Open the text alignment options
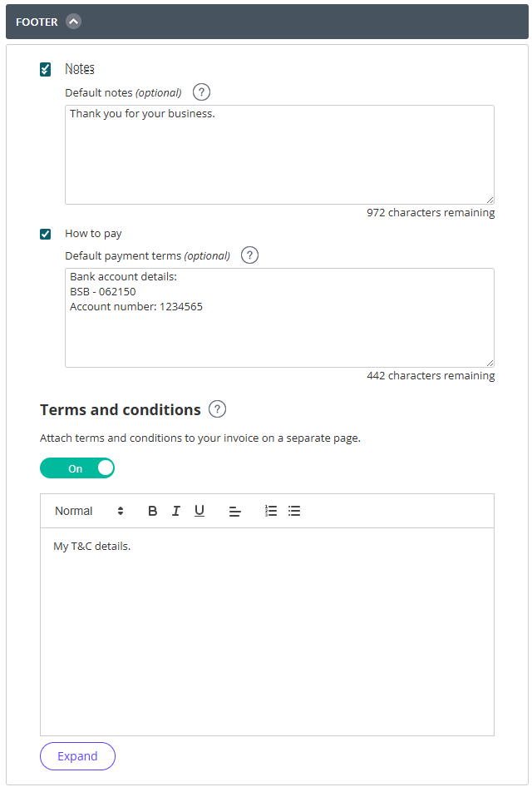The image size is (532, 792). coord(234,512)
